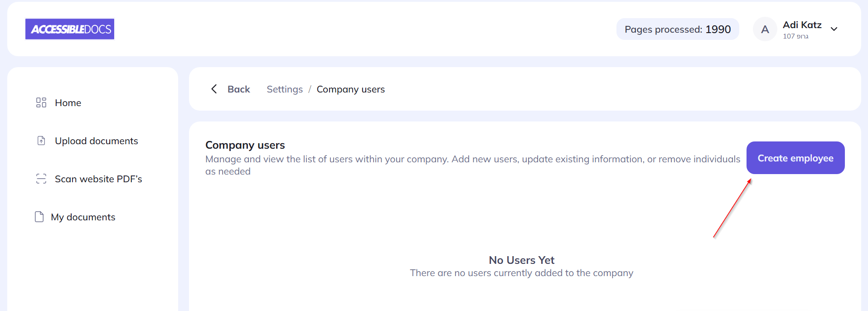This screenshot has width=868, height=311.
Task: Go to Home in the sidebar
Action: [x=68, y=103]
